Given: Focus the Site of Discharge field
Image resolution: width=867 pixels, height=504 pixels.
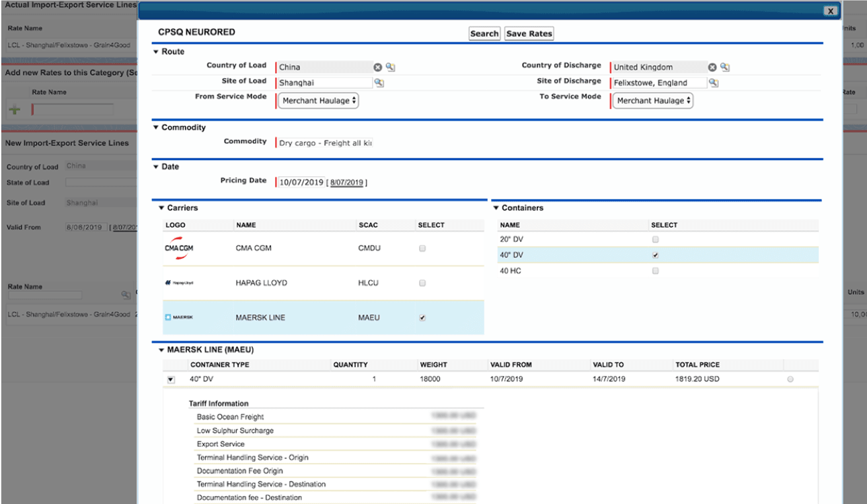Looking at the screenshot, I should [658, 83].
